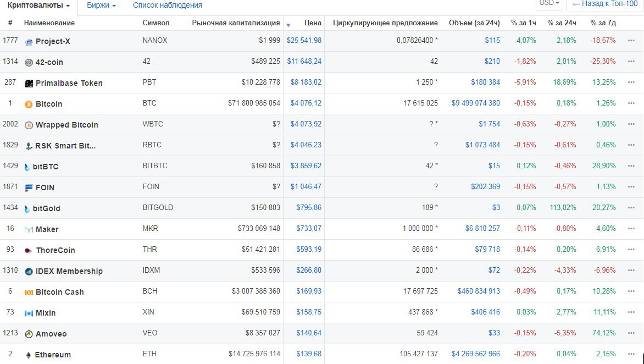Open the three-dot menu for ThoreCoin row
Image resolution: width=644 pixels, height=364 pixels.
pyautogui.click(x=631, y=250)
